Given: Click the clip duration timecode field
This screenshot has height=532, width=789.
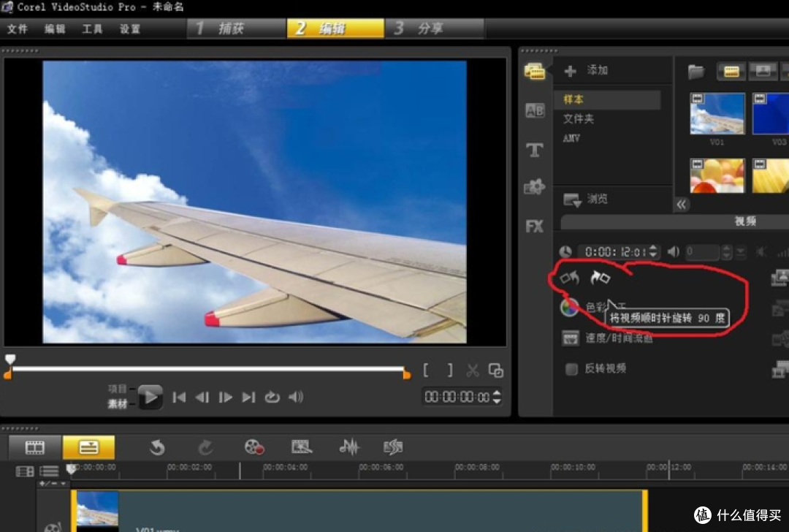Looking at the screenshot, I should 614,251.
